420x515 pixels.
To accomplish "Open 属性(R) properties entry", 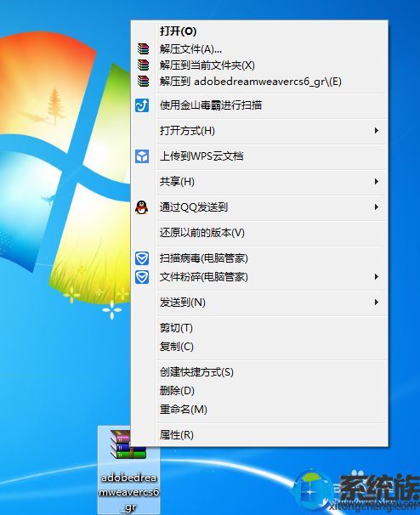I will (259, 435).
